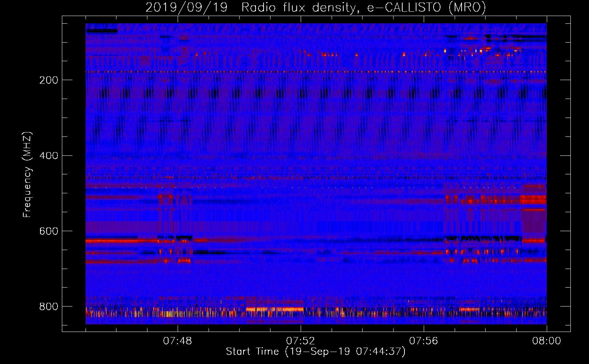Click the "Frequency (MHZ)" y-axis label
589x364 pixels.
point(27,175)
